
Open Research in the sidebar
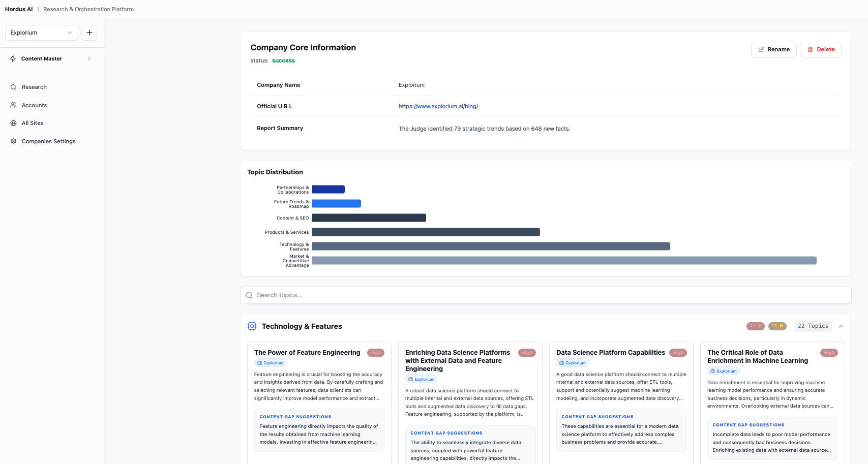pyautogui.click(x=34, y=87)
